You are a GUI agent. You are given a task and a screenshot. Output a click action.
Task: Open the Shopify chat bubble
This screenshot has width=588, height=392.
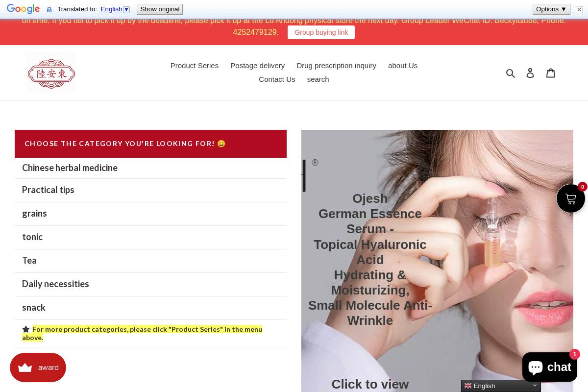549,367
